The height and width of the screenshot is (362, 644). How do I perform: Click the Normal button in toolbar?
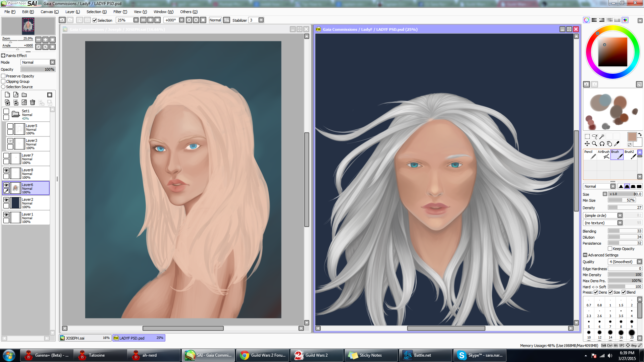[215, 20]
